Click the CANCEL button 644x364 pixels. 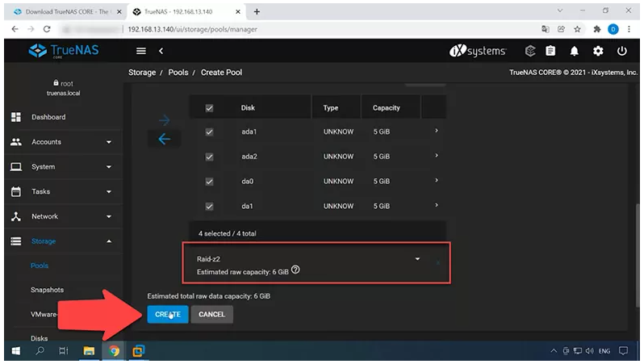point(212,314)
